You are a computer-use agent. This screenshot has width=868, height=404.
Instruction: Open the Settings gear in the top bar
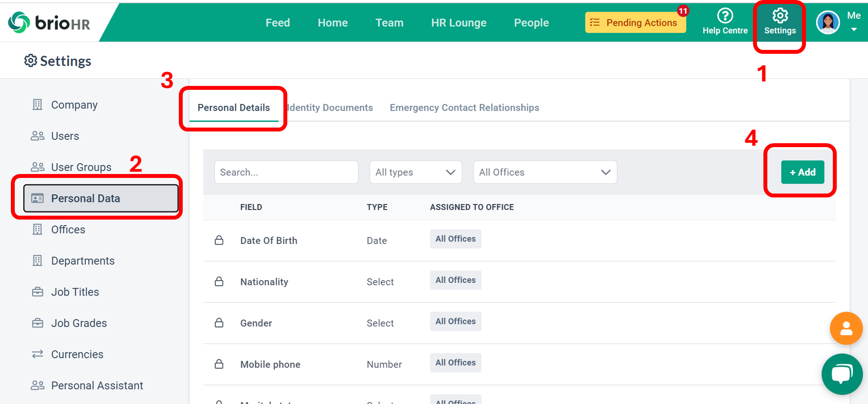[780, 22]
